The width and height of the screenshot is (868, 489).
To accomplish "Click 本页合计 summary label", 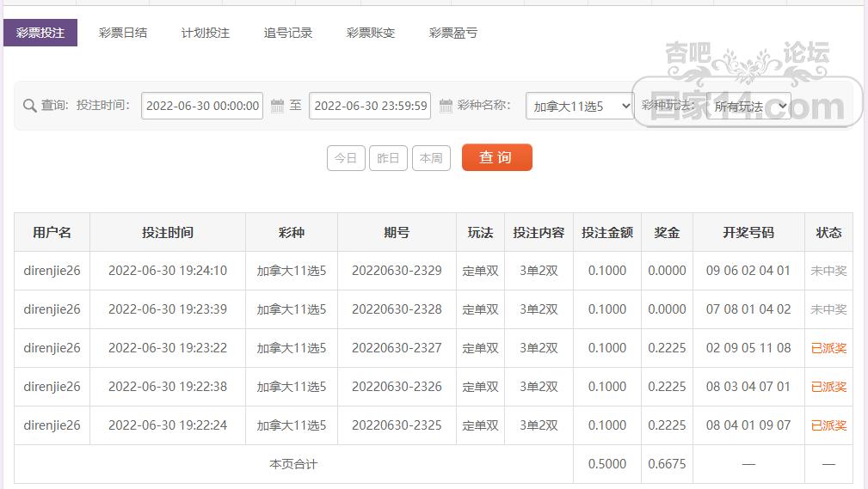I will 293,464.
